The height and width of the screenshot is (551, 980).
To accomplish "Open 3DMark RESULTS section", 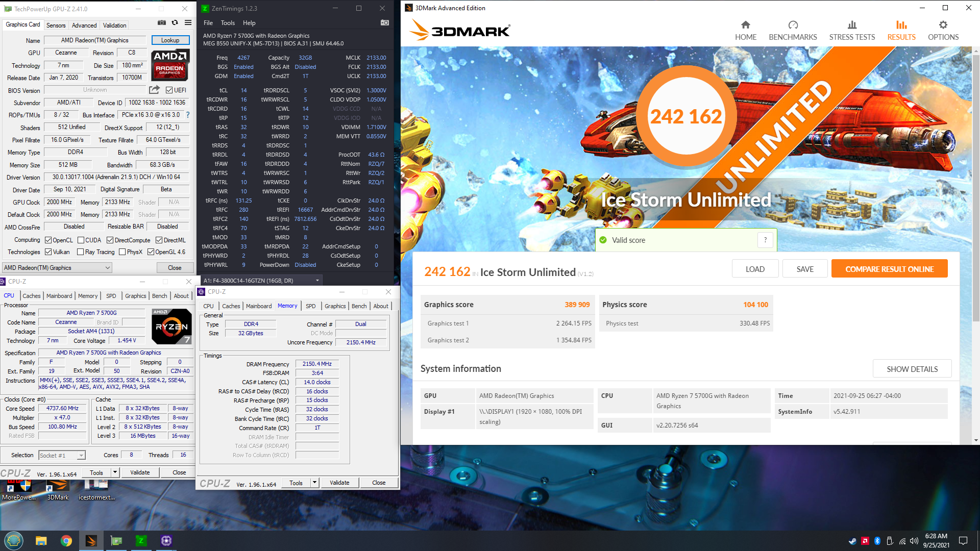I will [901, 31].
